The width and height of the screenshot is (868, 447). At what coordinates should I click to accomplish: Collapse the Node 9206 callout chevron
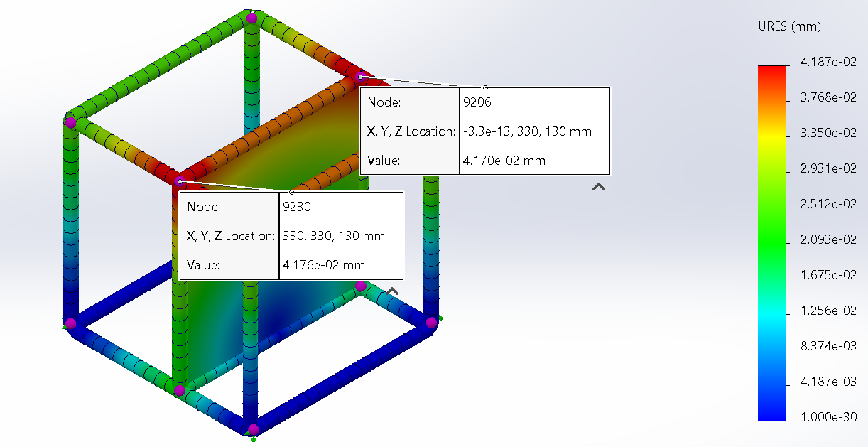[x=599, y=187]
